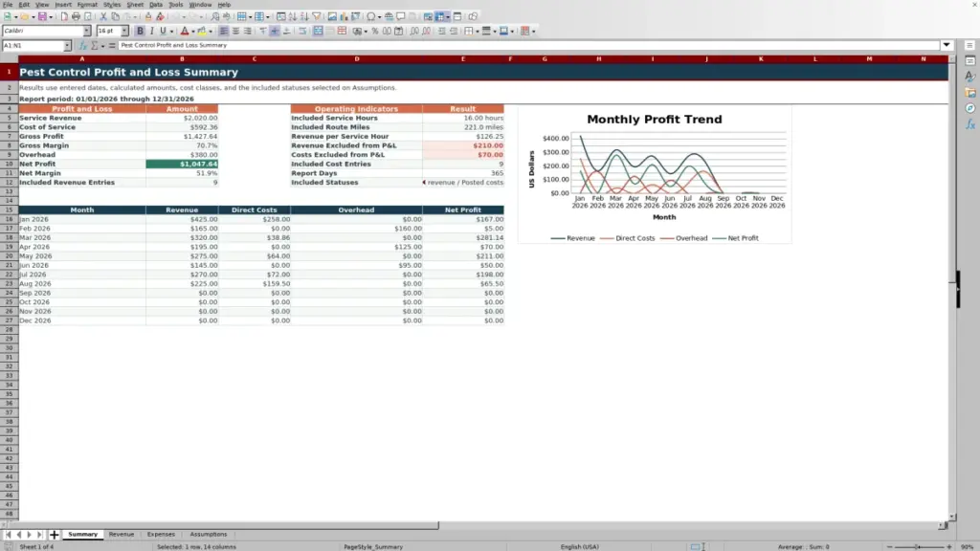Image resolution: width=980 pixels, height=551 pixels.
Task: Click the Merge and Center Cells icon
Action: coord(318,32)
